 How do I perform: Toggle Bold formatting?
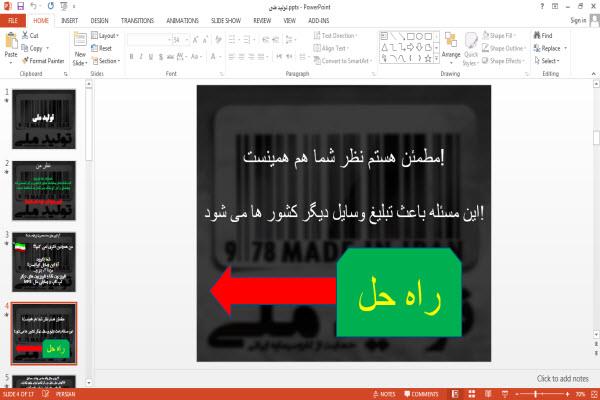(131, 57)
